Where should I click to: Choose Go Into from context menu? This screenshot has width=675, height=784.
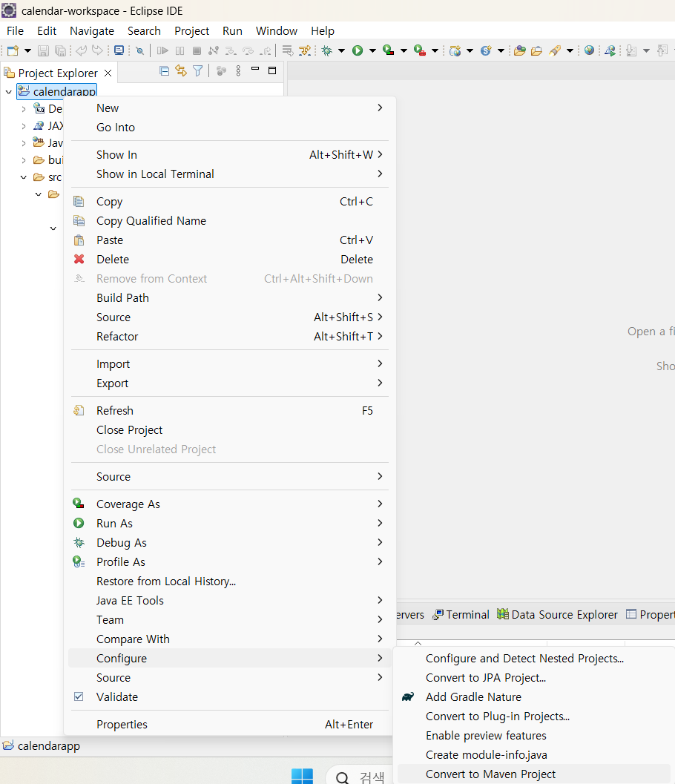(229, 128)
